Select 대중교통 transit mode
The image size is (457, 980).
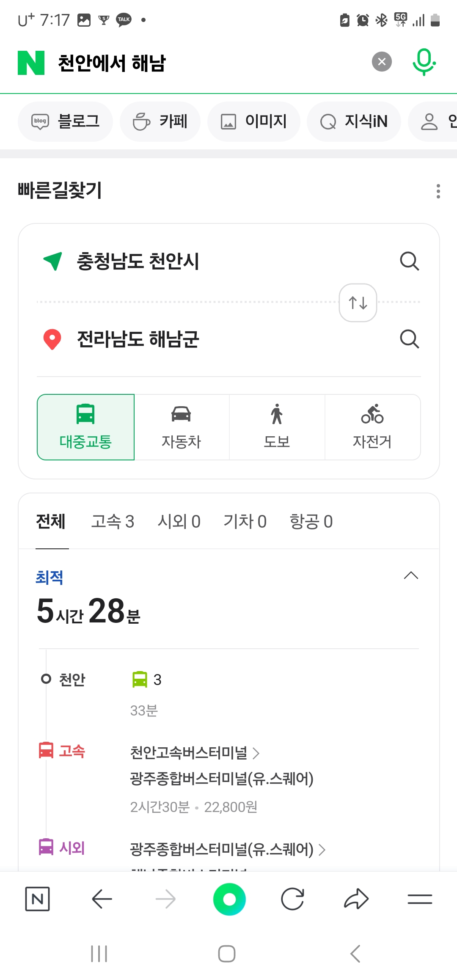point(85,427)
